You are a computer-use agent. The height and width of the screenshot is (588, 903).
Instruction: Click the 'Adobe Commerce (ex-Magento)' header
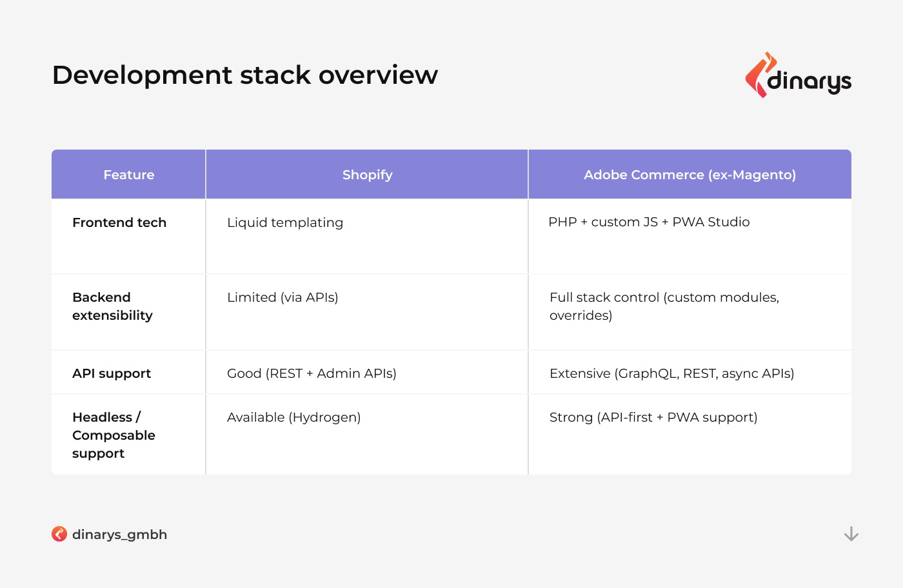pyautogui.click(x=690, y=175)
